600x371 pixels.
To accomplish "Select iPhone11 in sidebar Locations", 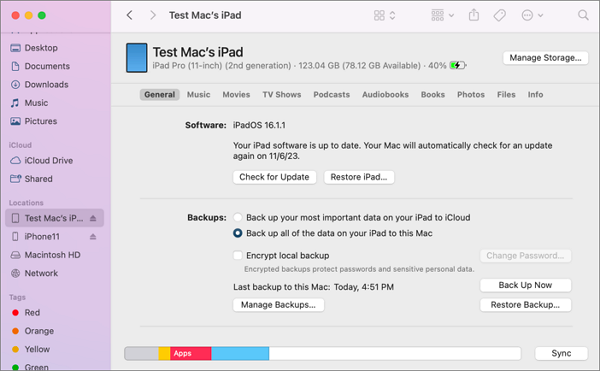I will (42, 236).
